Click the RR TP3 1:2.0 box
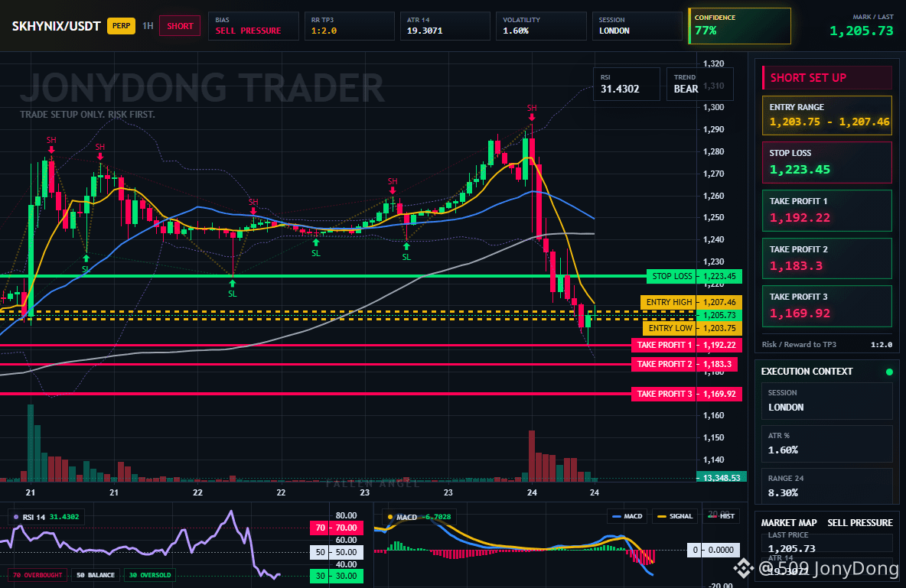The width and height of the screenshot is (906, 588). pyautogui.click(x=349, y=26)
